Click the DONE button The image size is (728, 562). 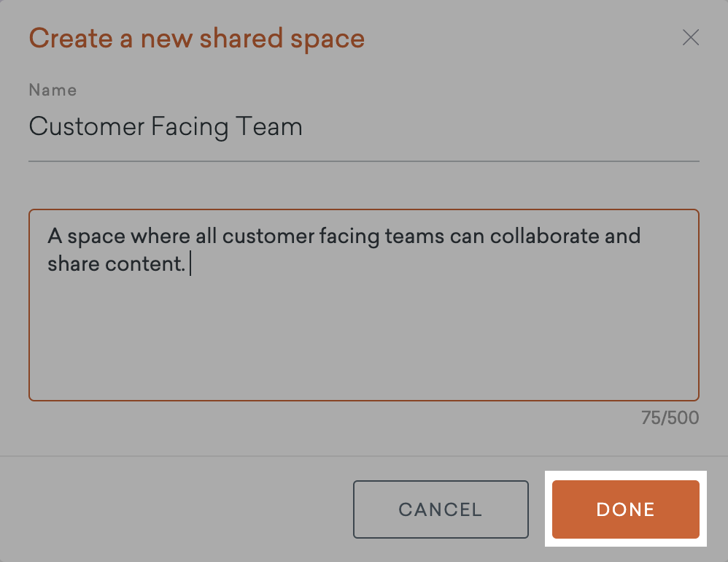(625, 509)
